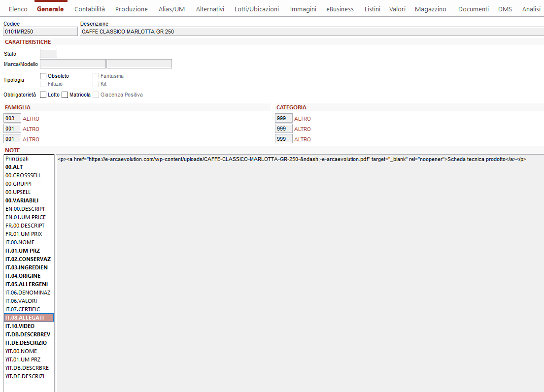
Task: Choose the 00.CROSSSELL note item
Action: 23,175
